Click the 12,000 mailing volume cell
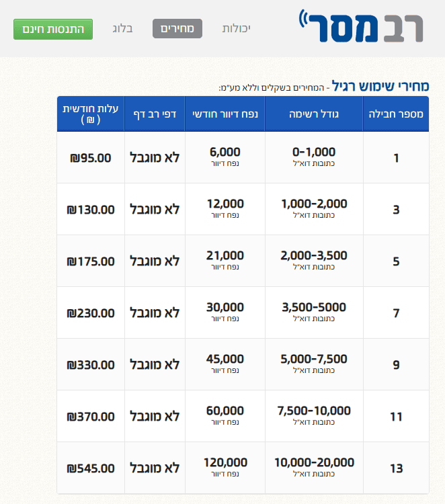Viewport: 445px width, 504px height. click(225, 209)
